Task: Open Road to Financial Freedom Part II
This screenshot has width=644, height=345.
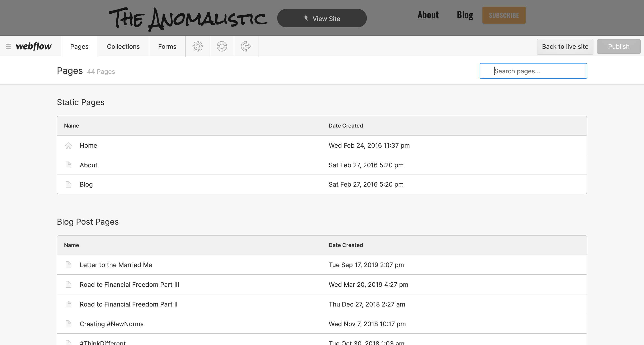Action: 322,304
